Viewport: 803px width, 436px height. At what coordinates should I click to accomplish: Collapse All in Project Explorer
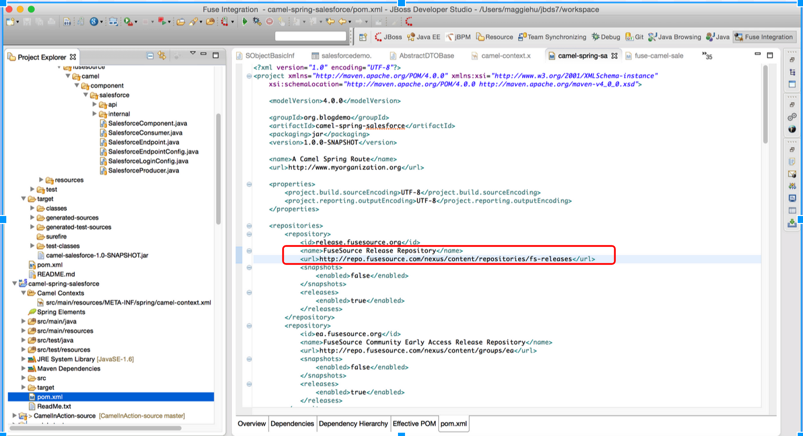click(150, 56)
